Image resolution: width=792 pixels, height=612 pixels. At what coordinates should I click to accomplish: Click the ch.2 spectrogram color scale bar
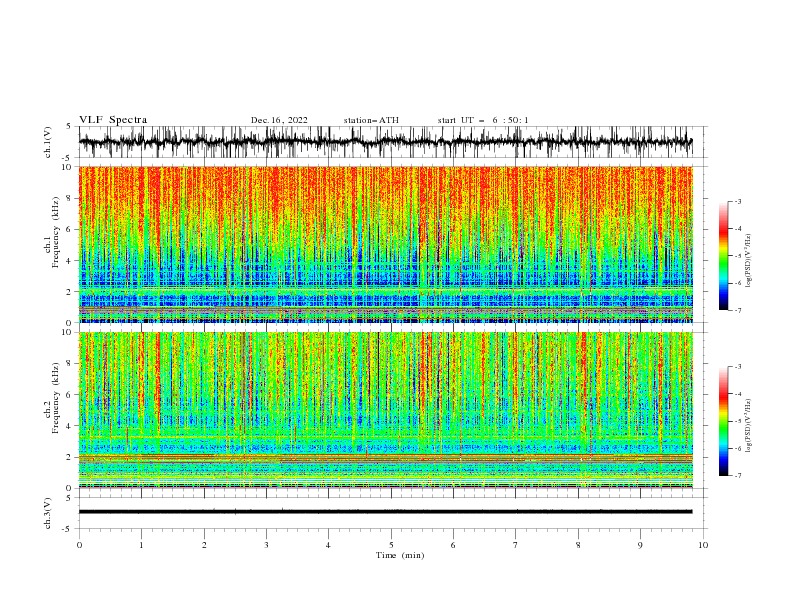[723, 421]
